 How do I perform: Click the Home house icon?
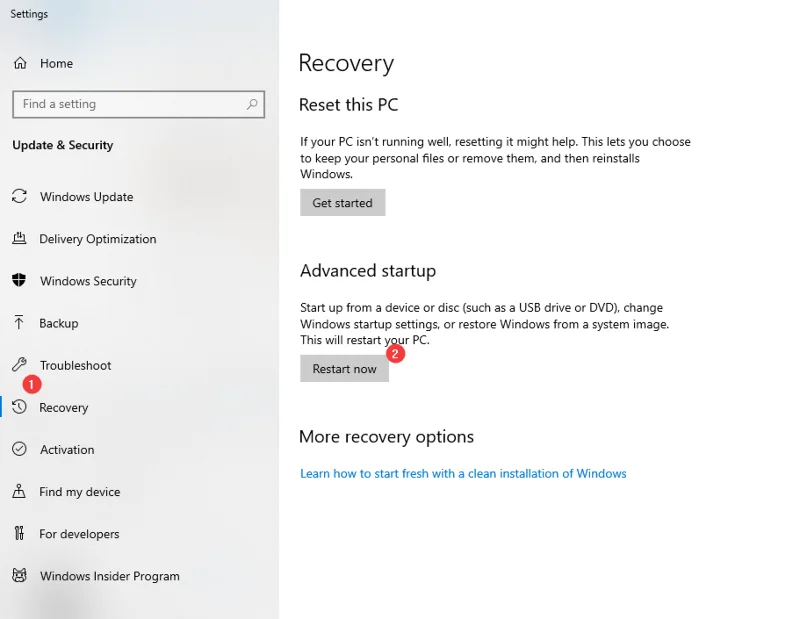[x=20, y=63]
